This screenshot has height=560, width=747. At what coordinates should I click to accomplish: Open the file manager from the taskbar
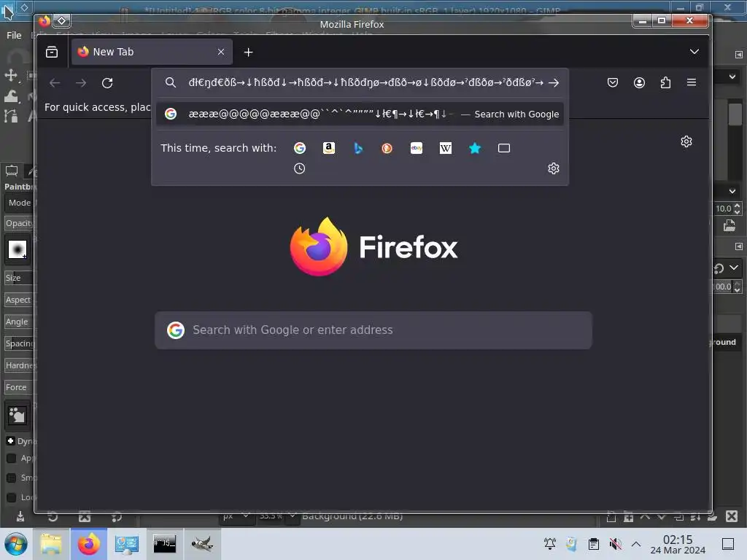click(51, 544)
